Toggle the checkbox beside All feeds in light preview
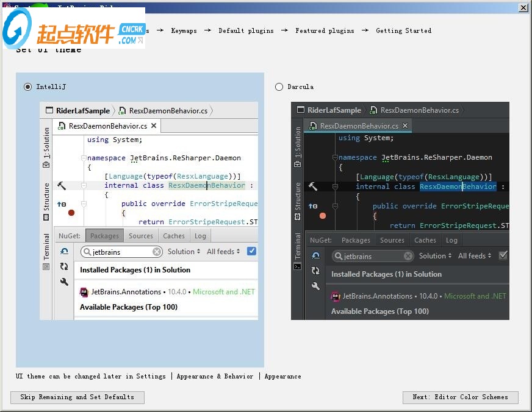This screenshot has width=532, height=412. pyautogui.click(x=251, y=251)
